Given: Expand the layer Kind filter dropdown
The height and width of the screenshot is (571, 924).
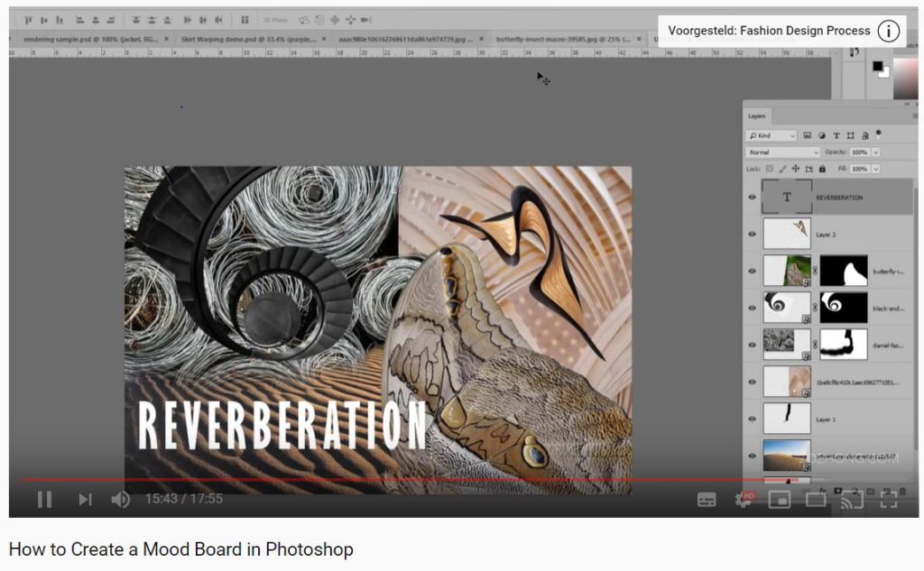Looking at the screenshot, I should click(772, 135).
